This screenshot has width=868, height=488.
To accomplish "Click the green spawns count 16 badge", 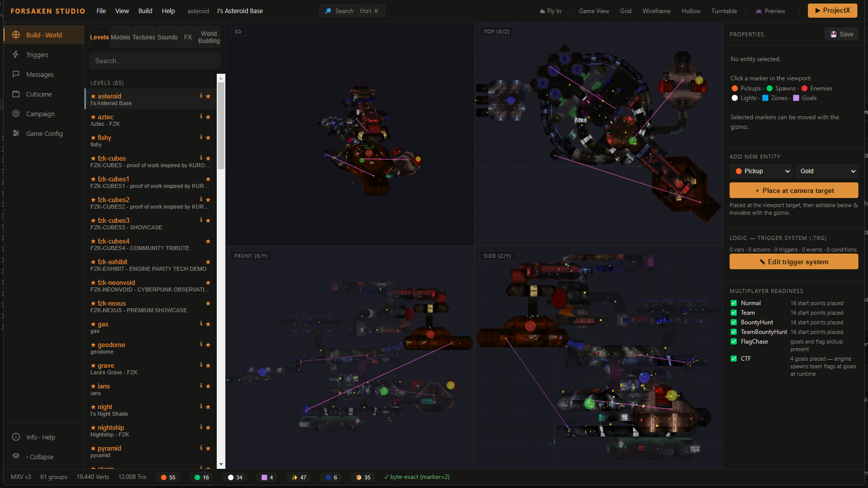I will pos(202,477).
